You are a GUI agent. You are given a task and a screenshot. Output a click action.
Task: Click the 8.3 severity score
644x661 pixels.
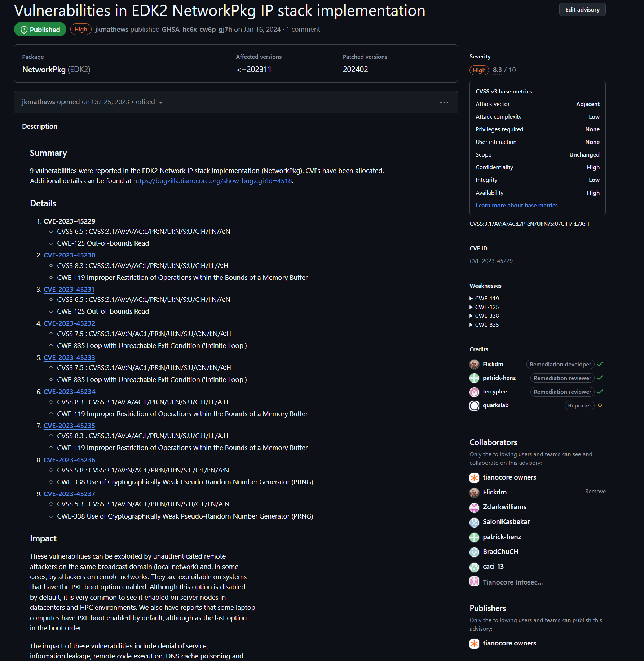coord(497,70)
